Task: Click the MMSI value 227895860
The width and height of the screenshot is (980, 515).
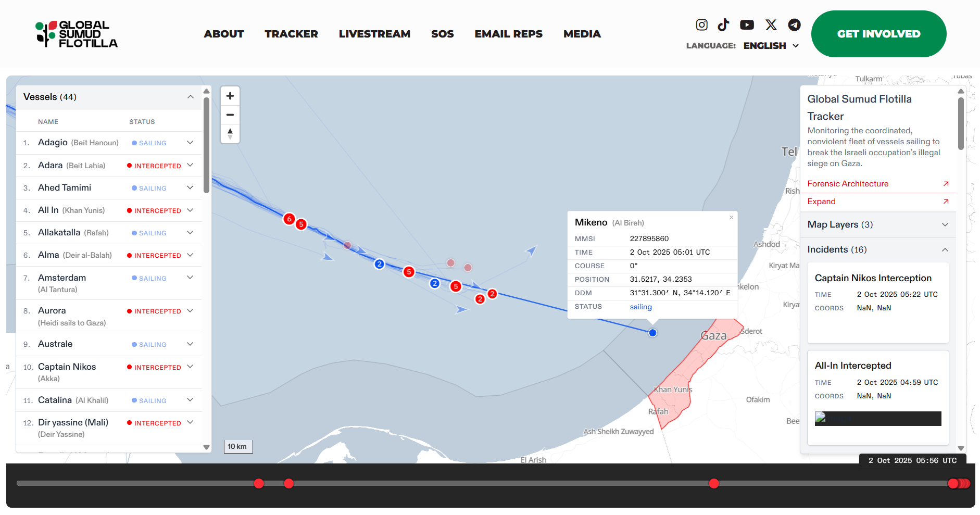Action: (649, 238)
